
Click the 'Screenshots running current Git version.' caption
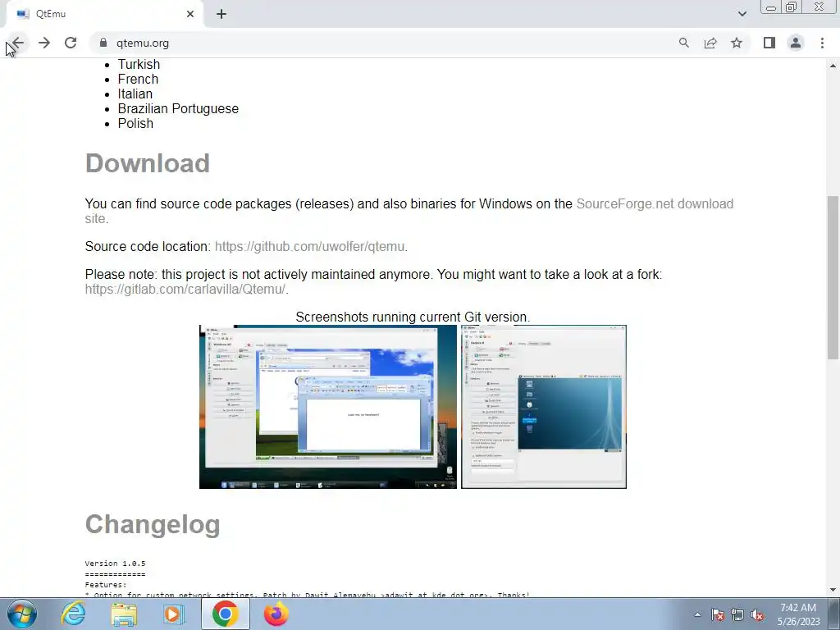(x=413, y=317)
